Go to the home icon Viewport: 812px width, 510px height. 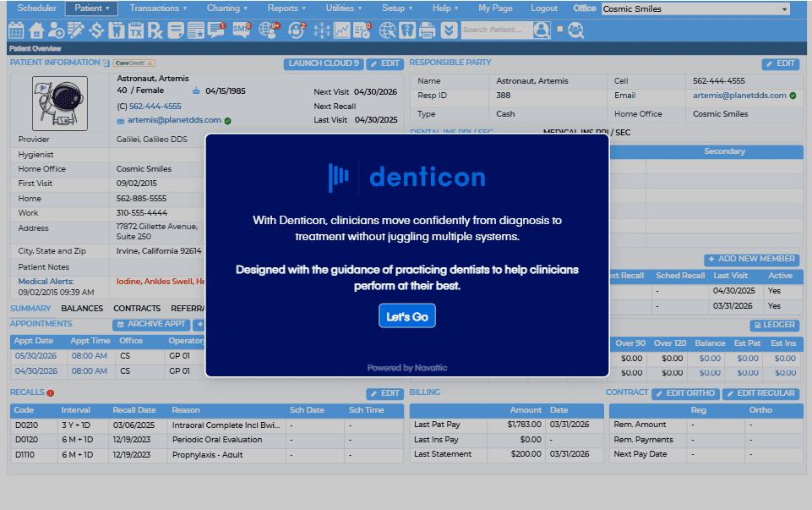(x=35, y=30)
